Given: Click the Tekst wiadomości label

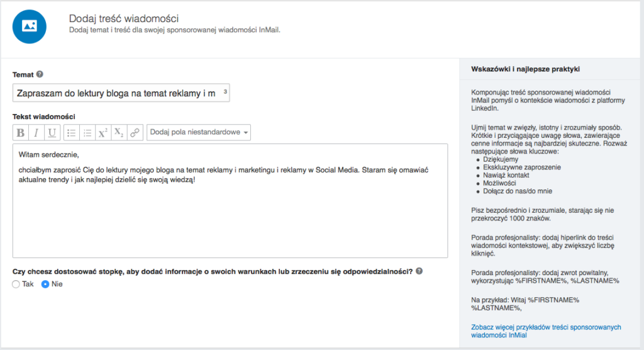Looking at the screenshot, I should [44, 116].
